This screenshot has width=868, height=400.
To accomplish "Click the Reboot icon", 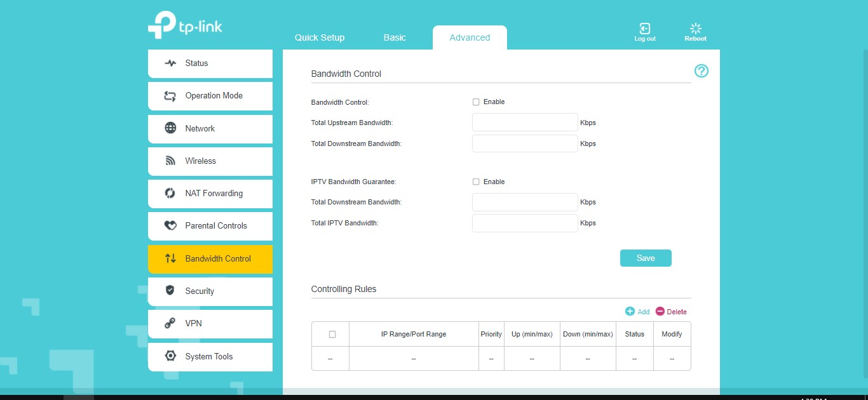I will (x=695, y=29).
